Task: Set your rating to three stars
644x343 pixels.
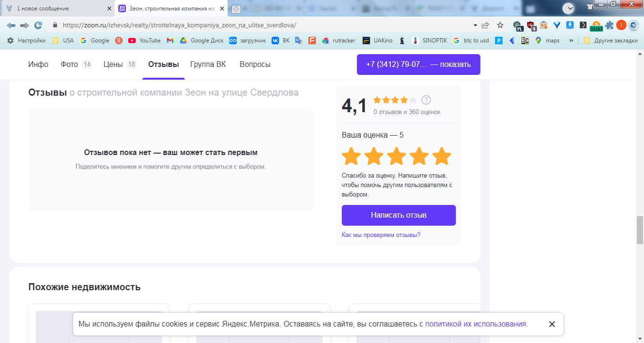Action: [x=396, y=156]
